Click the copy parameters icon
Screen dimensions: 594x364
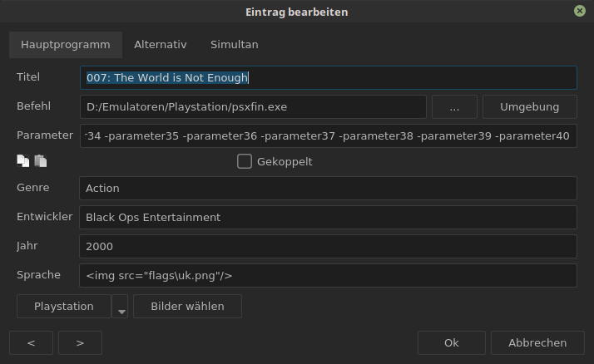(22, 161)
